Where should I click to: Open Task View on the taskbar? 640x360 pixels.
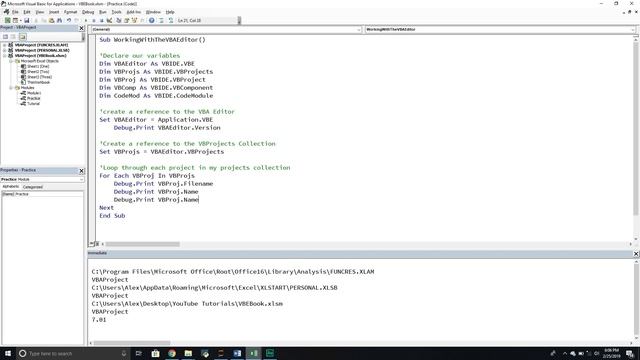[138, 353]
